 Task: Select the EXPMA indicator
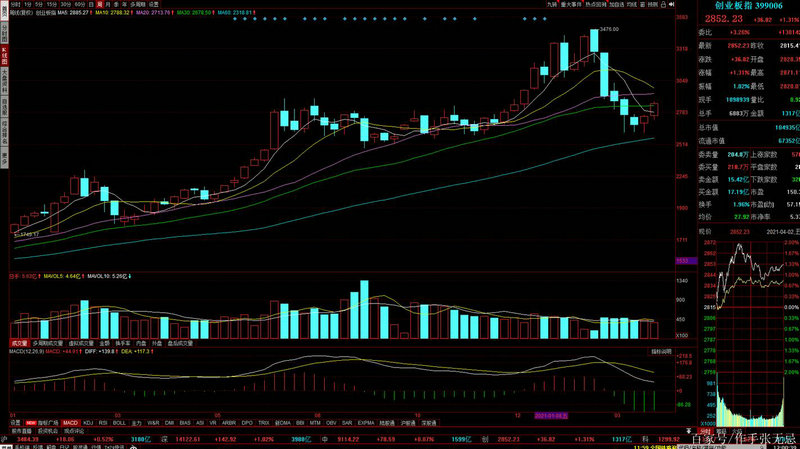pos(366,423)
